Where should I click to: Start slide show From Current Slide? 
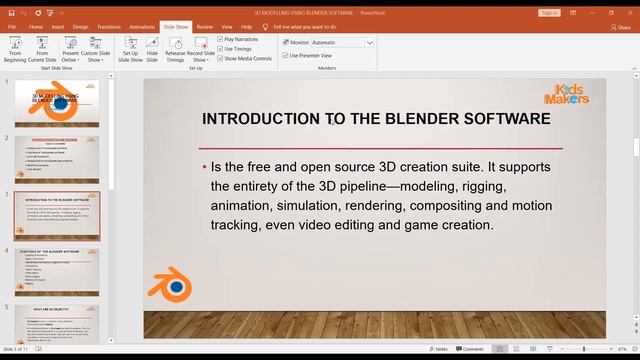point(42,49)
